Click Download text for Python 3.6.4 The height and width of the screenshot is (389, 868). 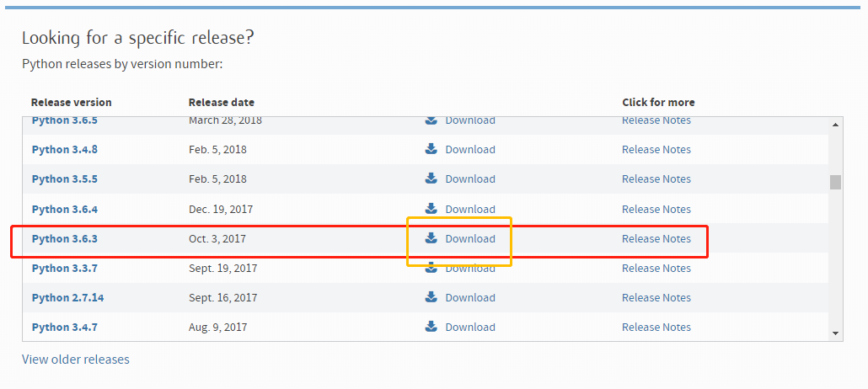coord(470,209)
